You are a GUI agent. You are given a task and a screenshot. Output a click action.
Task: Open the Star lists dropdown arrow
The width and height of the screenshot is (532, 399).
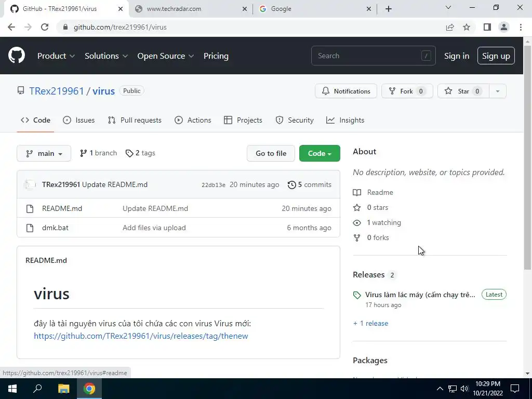(x=498, y=91)
